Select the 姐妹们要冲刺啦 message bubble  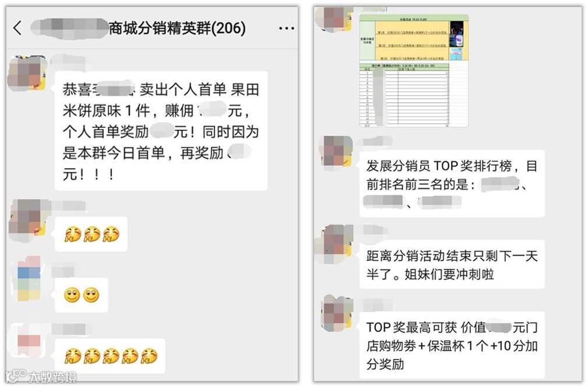click(452, 264)
